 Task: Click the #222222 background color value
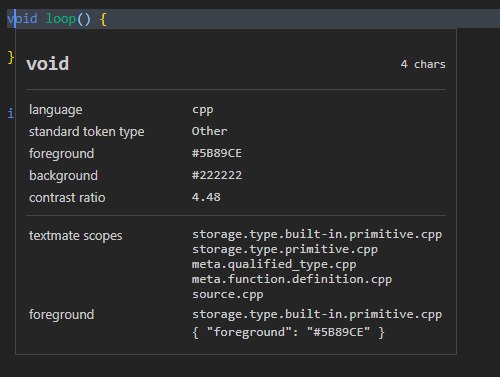[x=217, y=175]
